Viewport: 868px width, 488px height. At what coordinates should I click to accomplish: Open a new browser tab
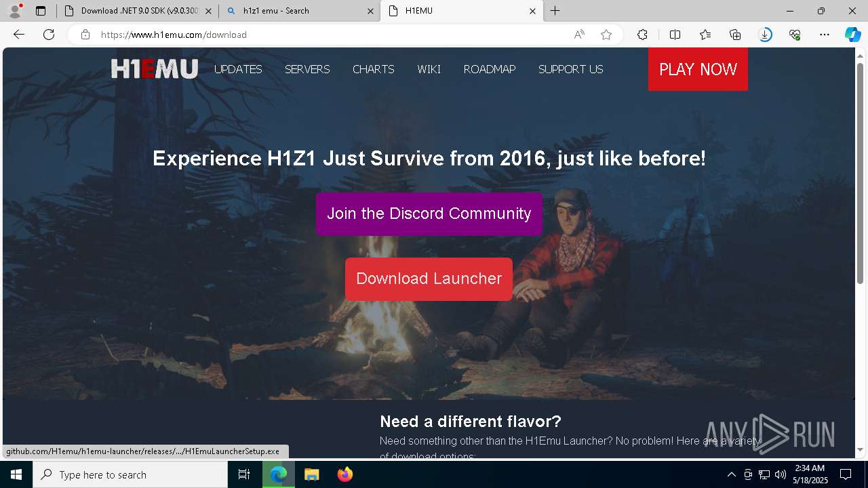(555, 11)
